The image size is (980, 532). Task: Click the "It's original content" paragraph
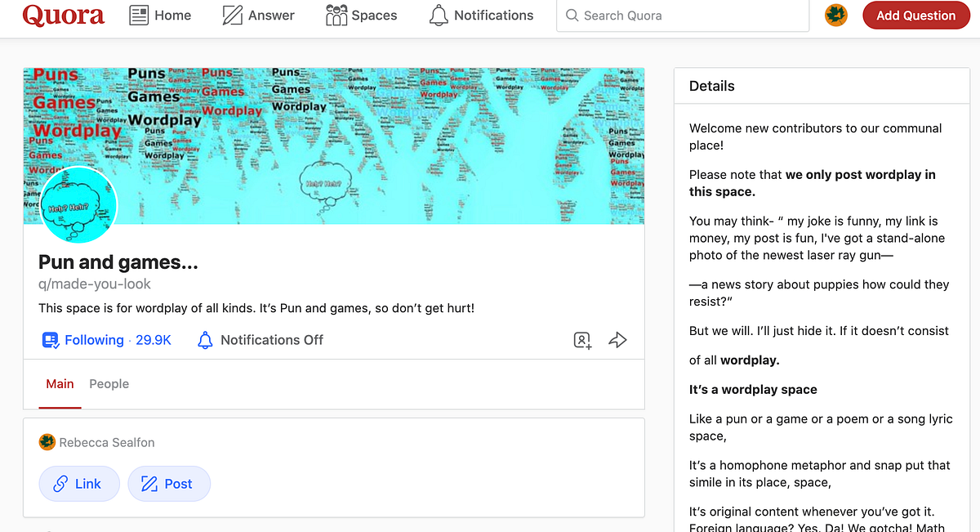817,519
